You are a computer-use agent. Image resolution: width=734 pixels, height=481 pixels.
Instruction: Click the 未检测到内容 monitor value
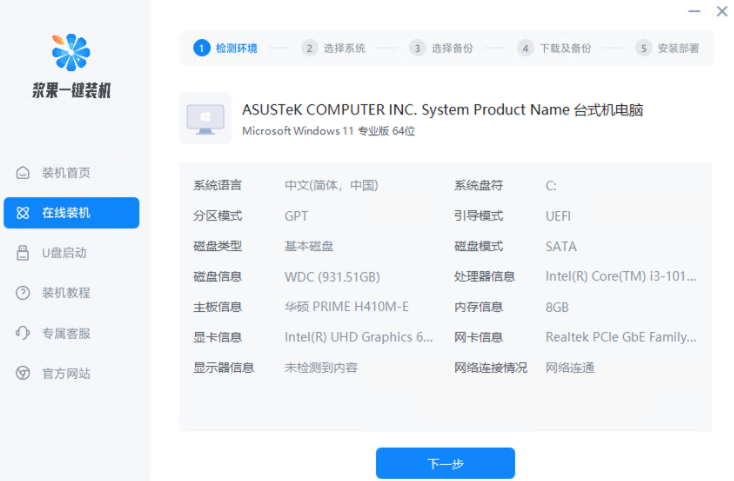click(321, 368)
